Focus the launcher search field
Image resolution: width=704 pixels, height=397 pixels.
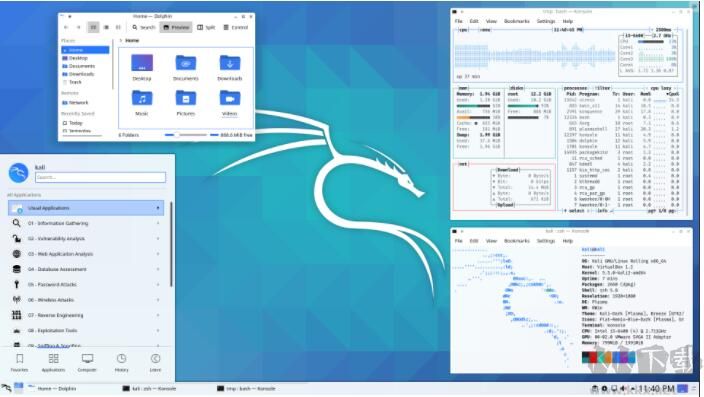coord(100,177)
